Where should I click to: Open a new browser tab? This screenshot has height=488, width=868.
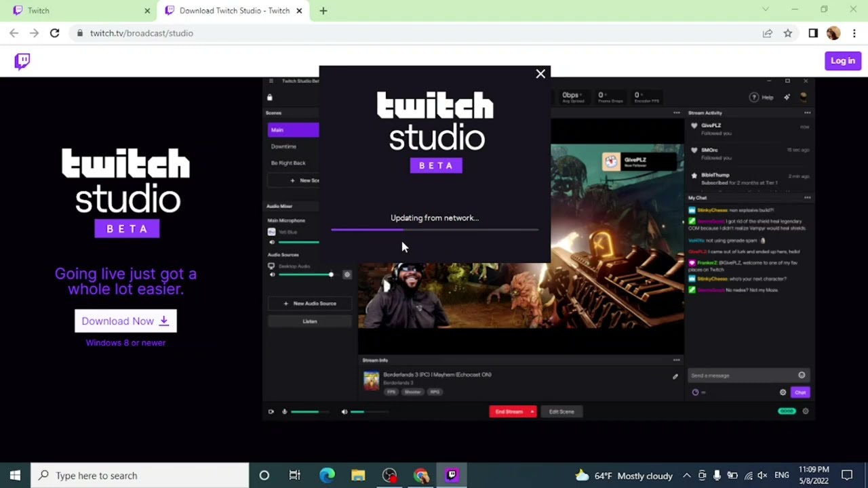click(323, 11)
